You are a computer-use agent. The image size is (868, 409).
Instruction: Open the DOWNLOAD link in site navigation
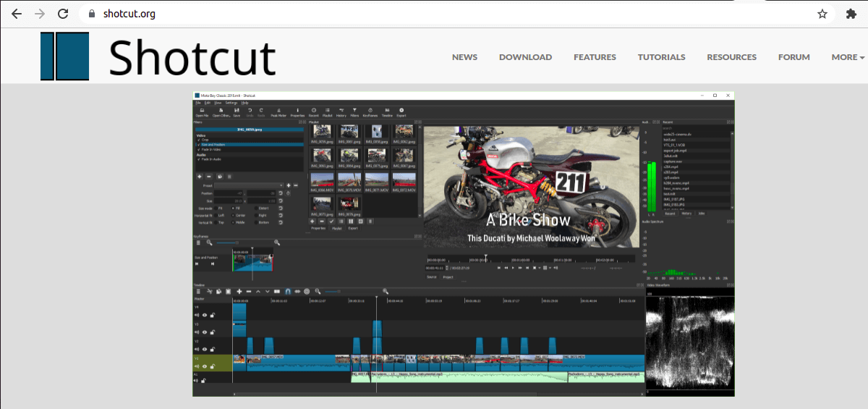(525, 57)
